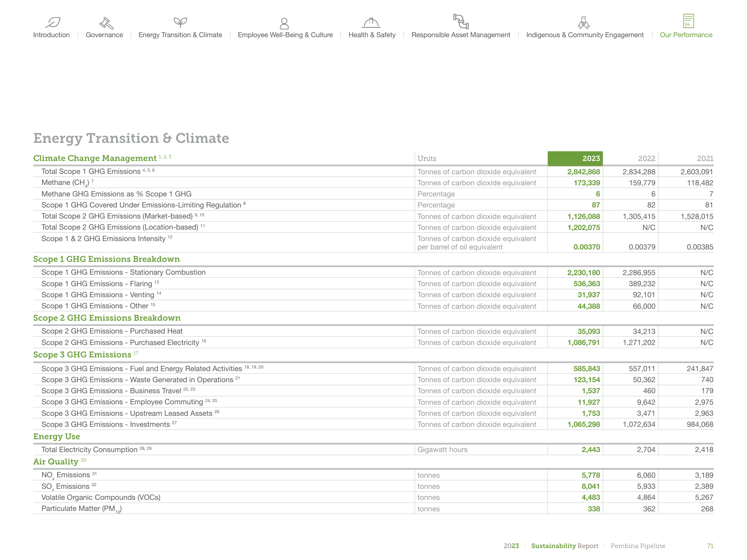Screen dimensions: 747x560
Task: Select the Scope 2 GHG Emissions Breakdown heading
Action: point(107,318)
